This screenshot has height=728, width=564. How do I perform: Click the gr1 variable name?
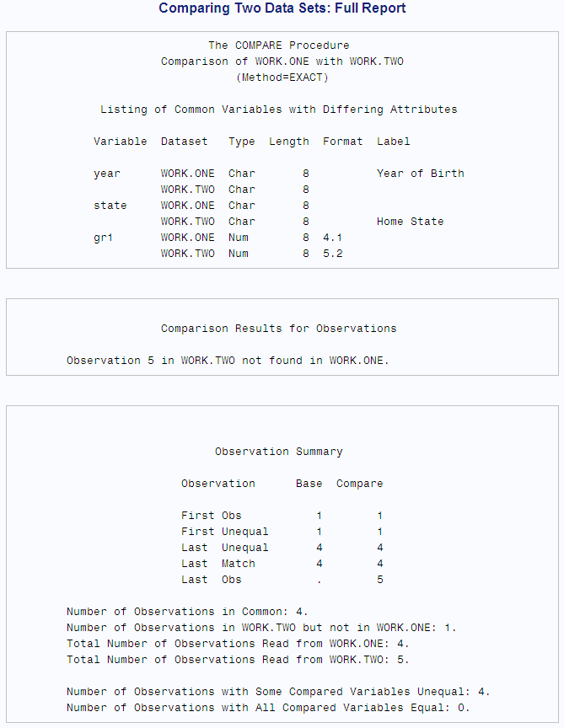(x=104, y=238)
